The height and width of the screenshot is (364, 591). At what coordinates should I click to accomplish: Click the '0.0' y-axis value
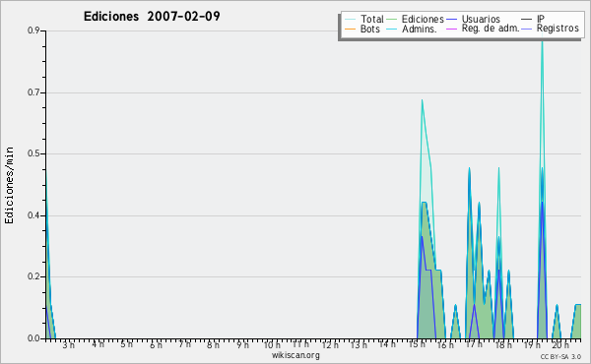(33, 338)
